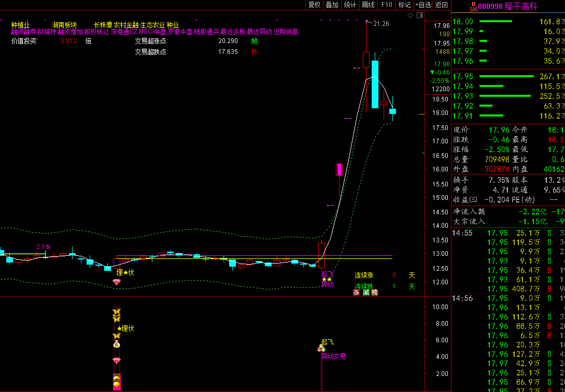Click the 拟减持 tag

click(47, 32)
